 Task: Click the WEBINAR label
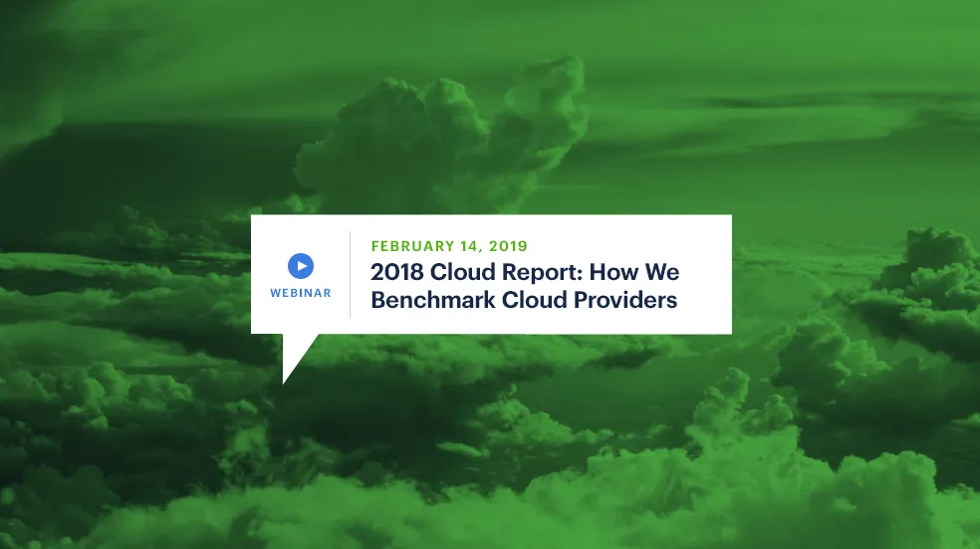tap(301, 293)
